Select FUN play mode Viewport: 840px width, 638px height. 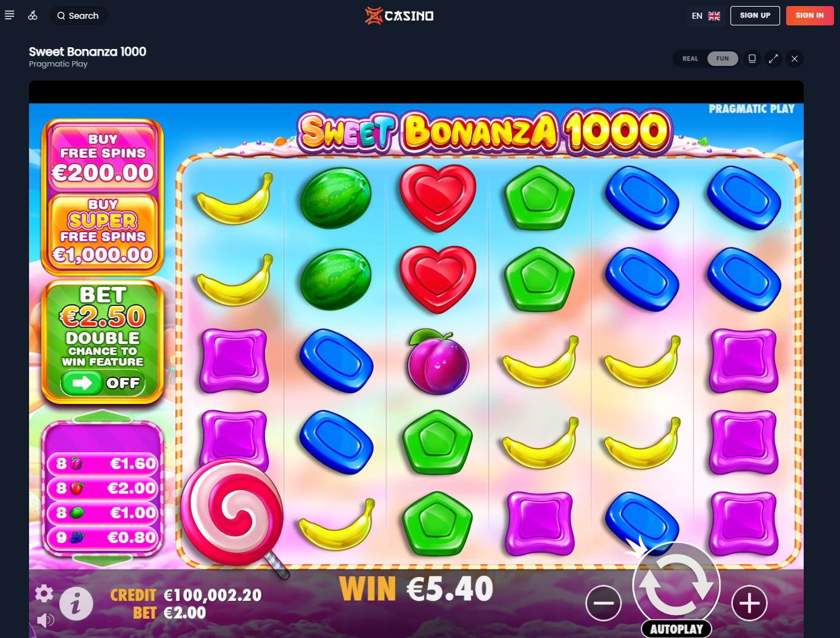click(723, 59)
